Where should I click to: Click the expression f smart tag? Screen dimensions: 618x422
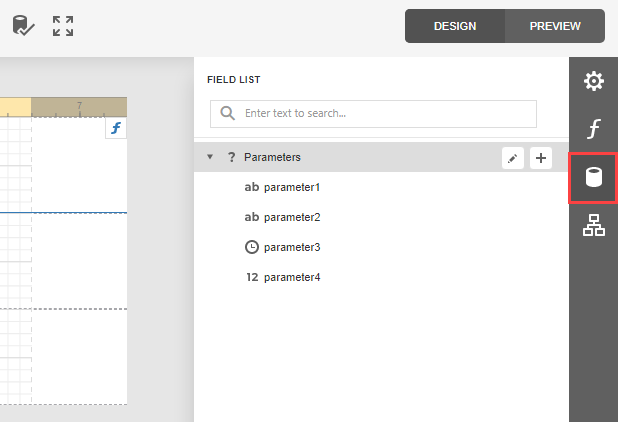click(116, 128)
